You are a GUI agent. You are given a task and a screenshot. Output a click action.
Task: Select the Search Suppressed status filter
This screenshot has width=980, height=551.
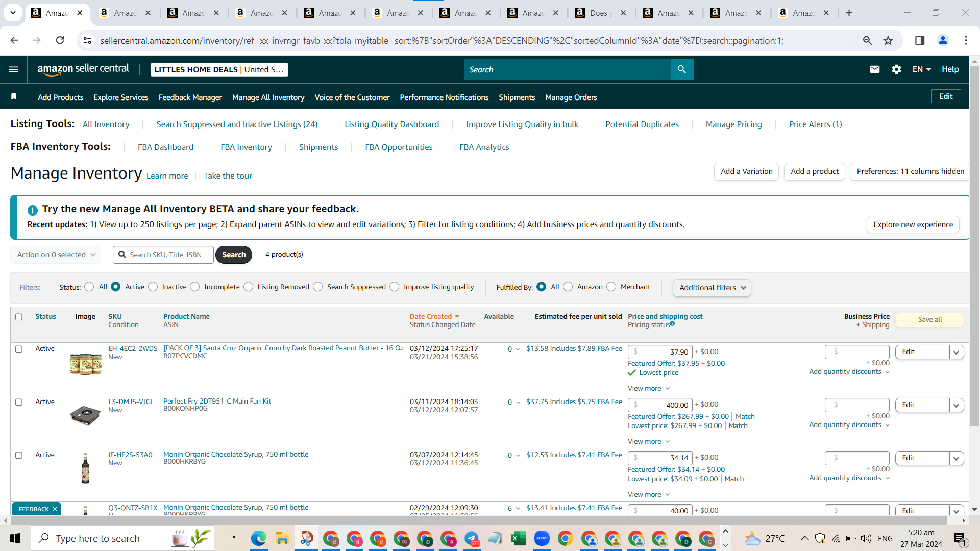[x=318, y=287]
